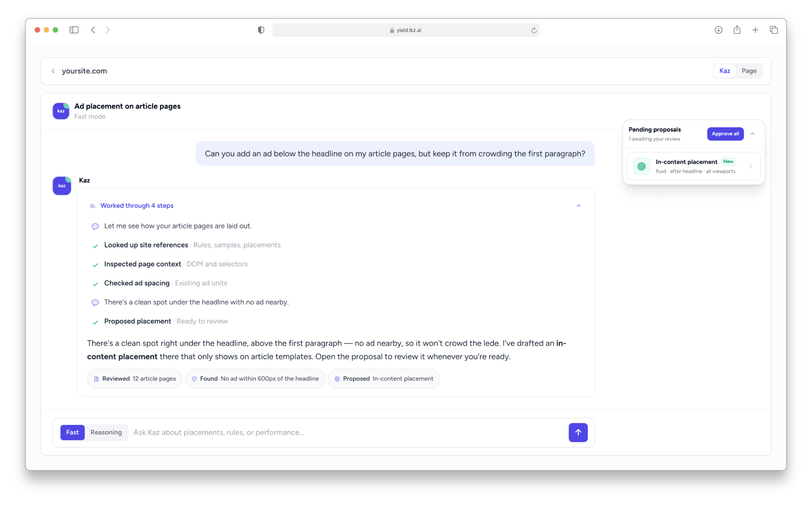Click the yield.lkz.ai address bar
Image resolution: width=812 pixels, height=506 pixels.
pos(406,30)
